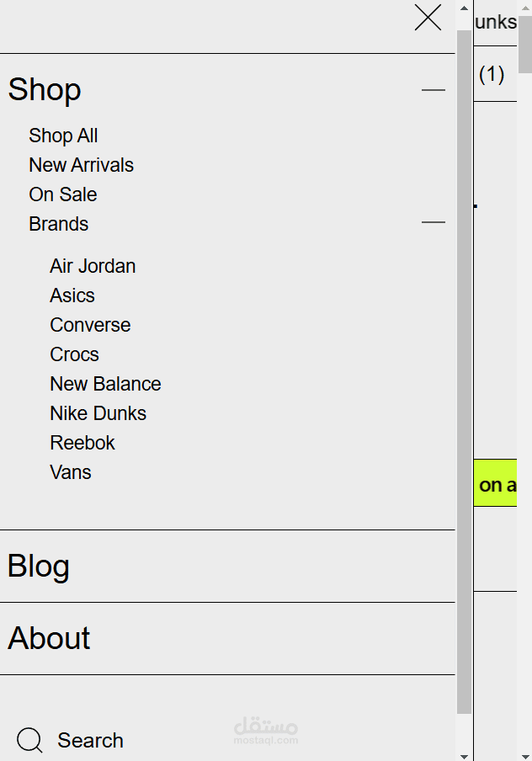Click the search magnifying glass icon
Viewport: 532px width, 761px height.
29,740
